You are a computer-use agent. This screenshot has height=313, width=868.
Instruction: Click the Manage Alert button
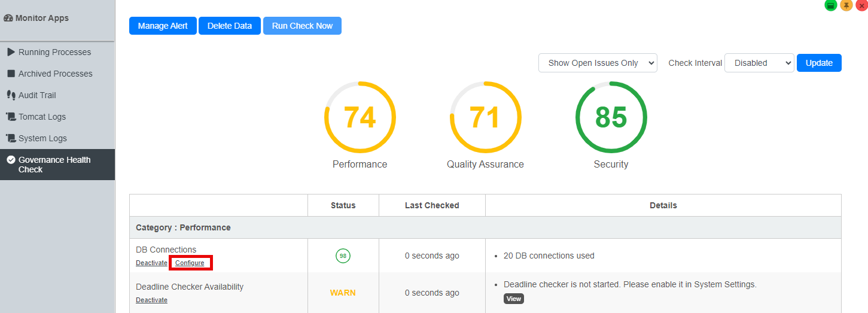[163, 26]
